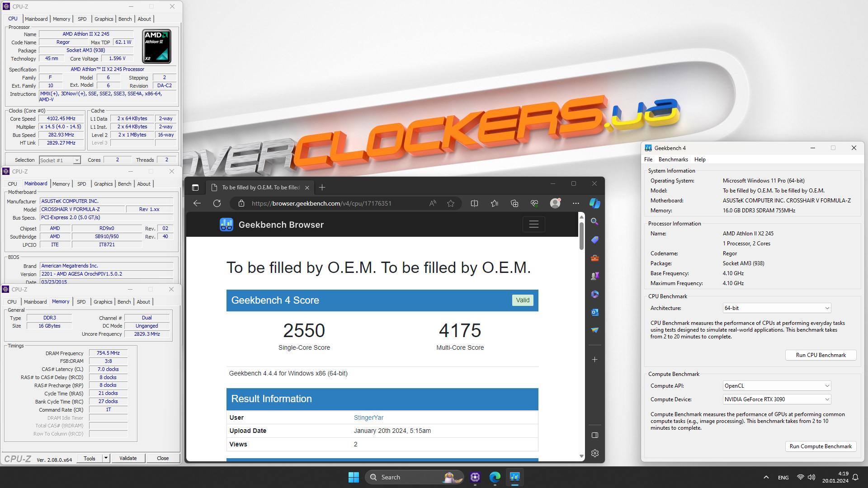Click the CPU-Z Close button
Image resolution: width=868 pixels, height=488 pixels.
[163, 458]
